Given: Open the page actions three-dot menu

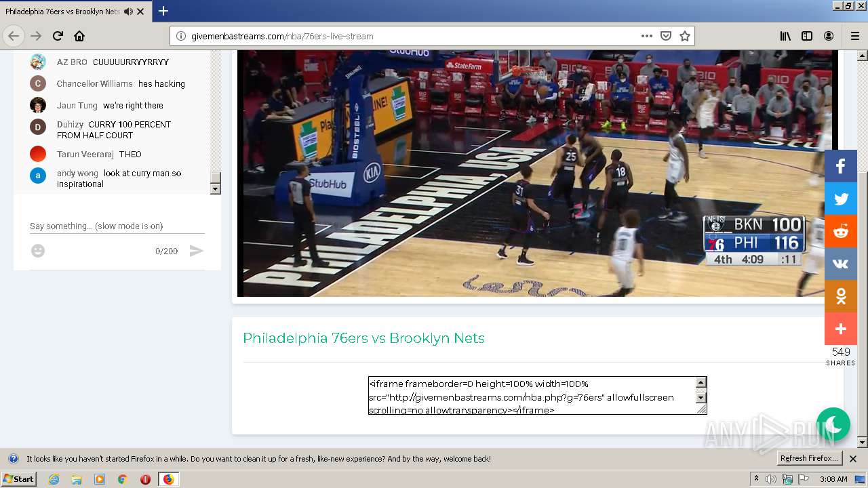Looking at the screenshot, I should point(647,36).
